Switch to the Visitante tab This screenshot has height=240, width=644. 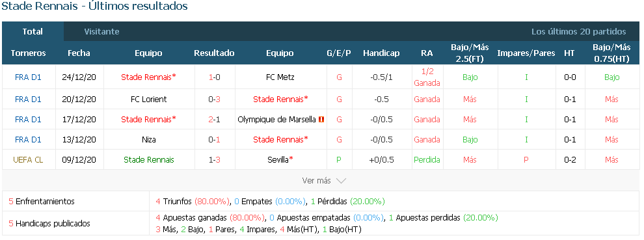coord(101,32)
